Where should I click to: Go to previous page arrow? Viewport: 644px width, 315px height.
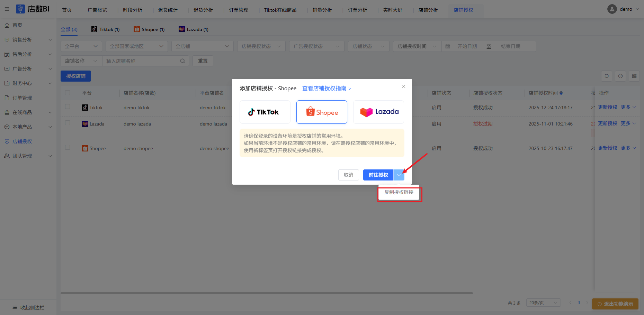[570, 303]
